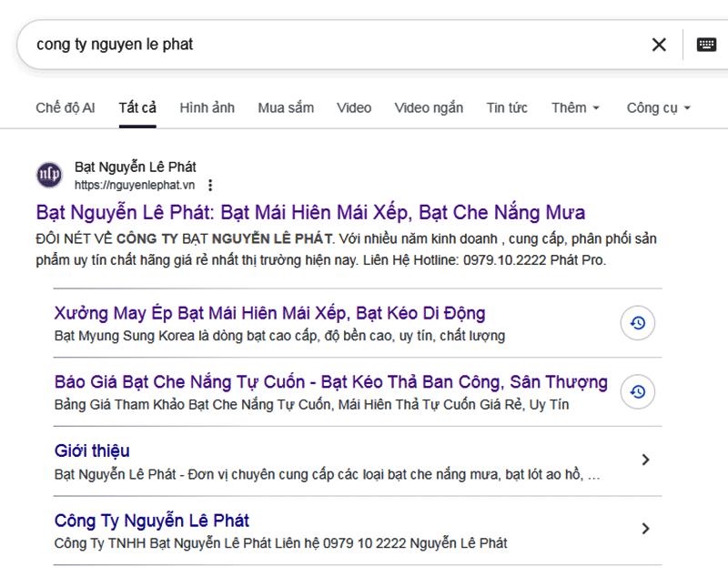The height and width of the screenshot is (577, 728).
Task: Open the main Bạt Nguyễn Lê Phát result title
Action: click(310, 213)
